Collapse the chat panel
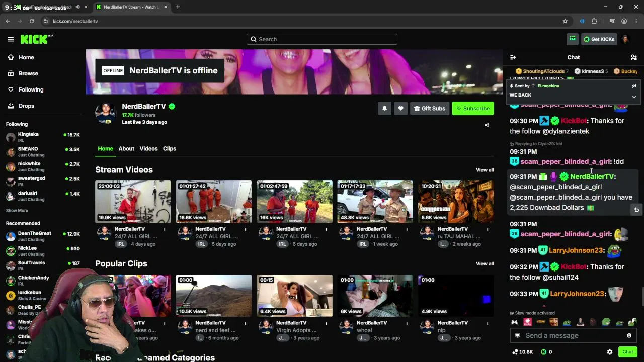The image size is (644, 362). [x=513, y=57]
